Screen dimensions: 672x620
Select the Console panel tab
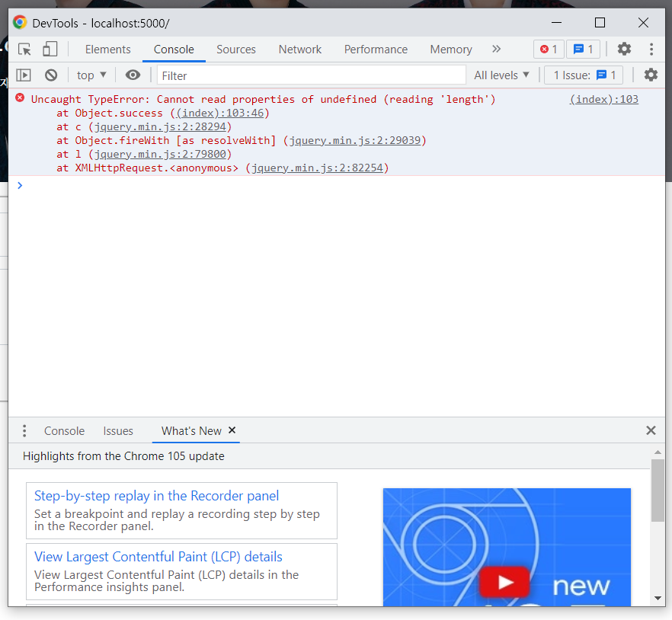pyautogui.click(x=174, y=50)
